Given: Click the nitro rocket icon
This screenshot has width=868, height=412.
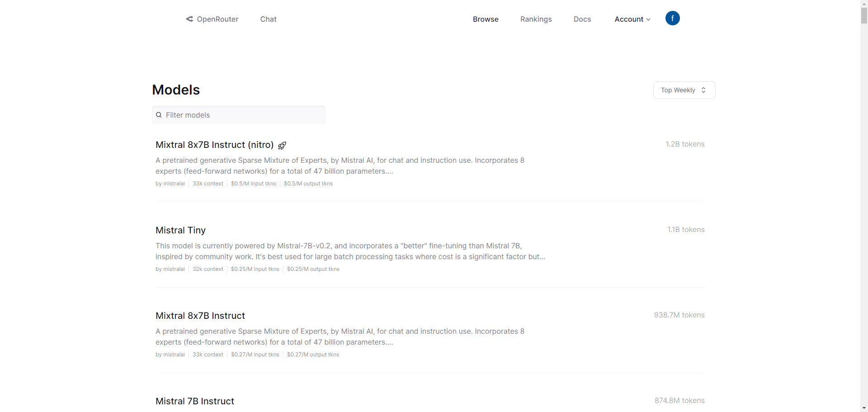Looking at the screenshot, I should click(x=282, y=145).
